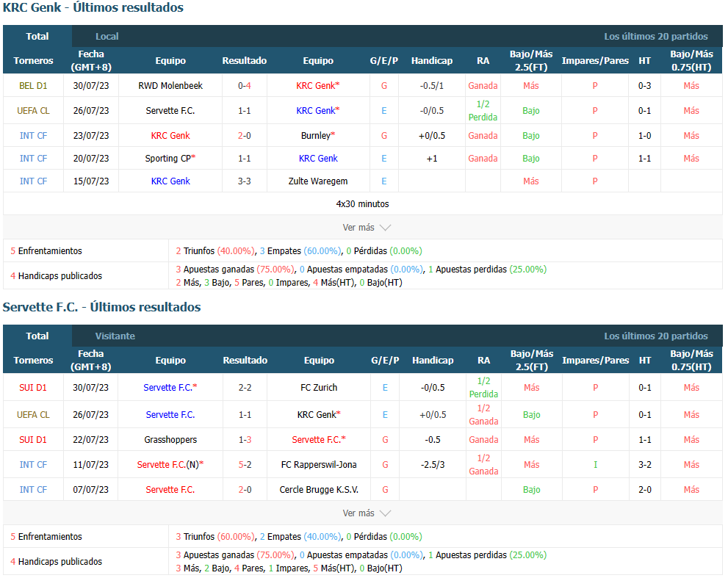
Task: Click KRC Genk in the 20/07/23 row
Action: pos(318,159)
